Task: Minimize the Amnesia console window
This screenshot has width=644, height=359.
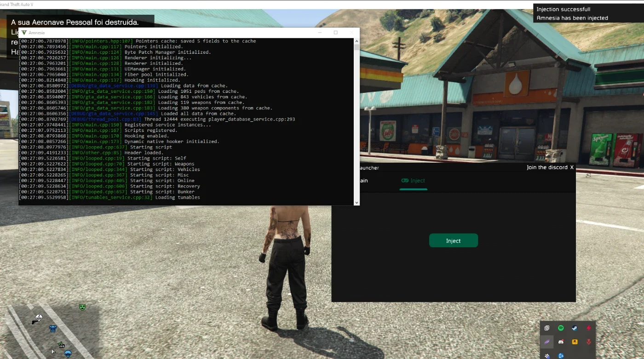Action: pyautogui.click(x=320, y=33)
